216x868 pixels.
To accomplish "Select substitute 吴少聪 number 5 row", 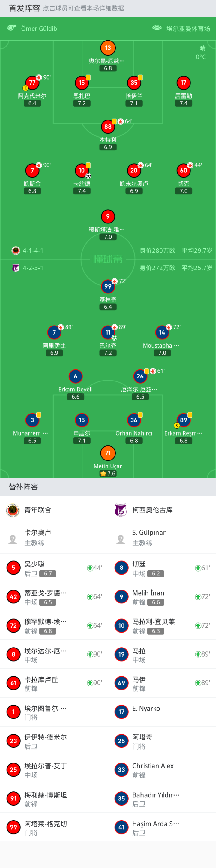I will click(x=54, y=568).
